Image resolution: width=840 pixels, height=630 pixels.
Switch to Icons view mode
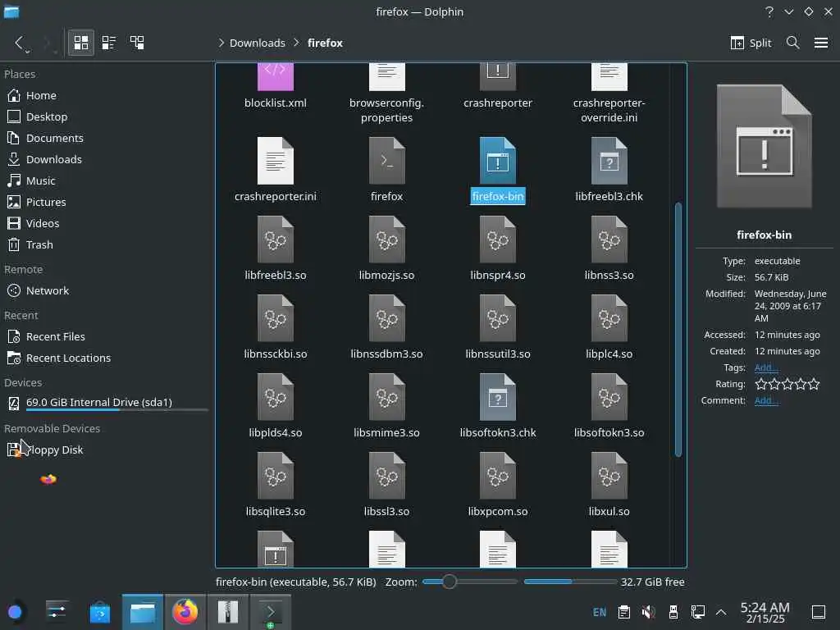(x=81, y=43)
